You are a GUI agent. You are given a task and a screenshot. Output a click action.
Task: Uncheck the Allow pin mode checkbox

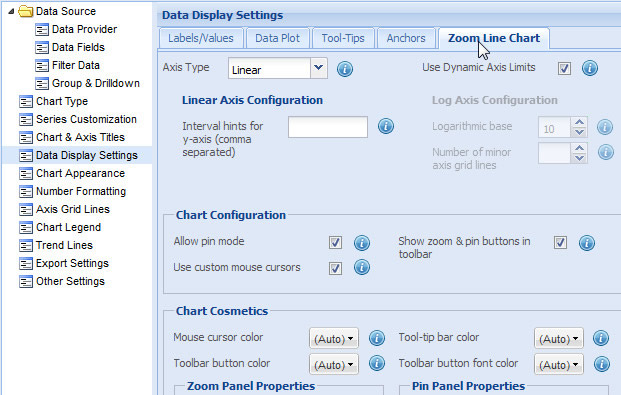pyautogui.click(x=335, y=242)
